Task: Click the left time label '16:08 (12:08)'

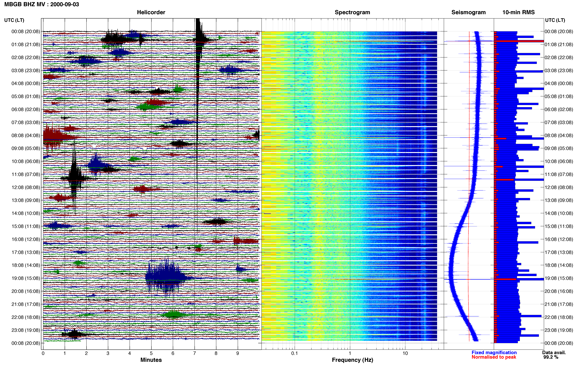Action: (26, 239)
